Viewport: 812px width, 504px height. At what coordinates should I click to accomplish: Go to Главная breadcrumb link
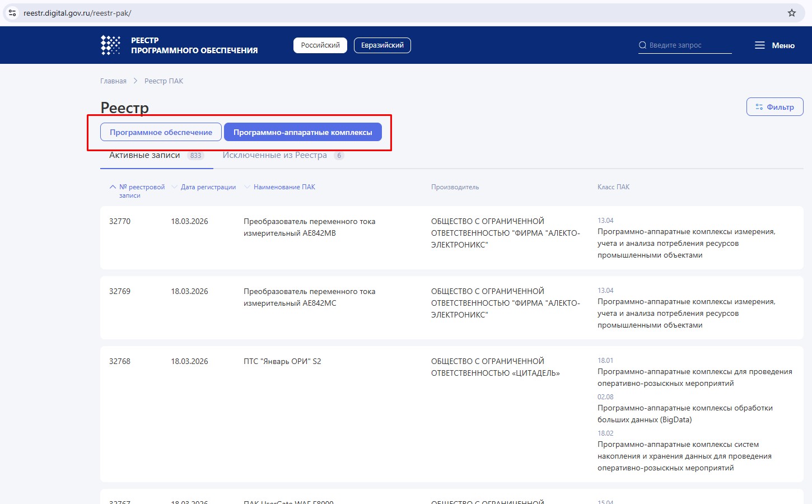[113, 81]
